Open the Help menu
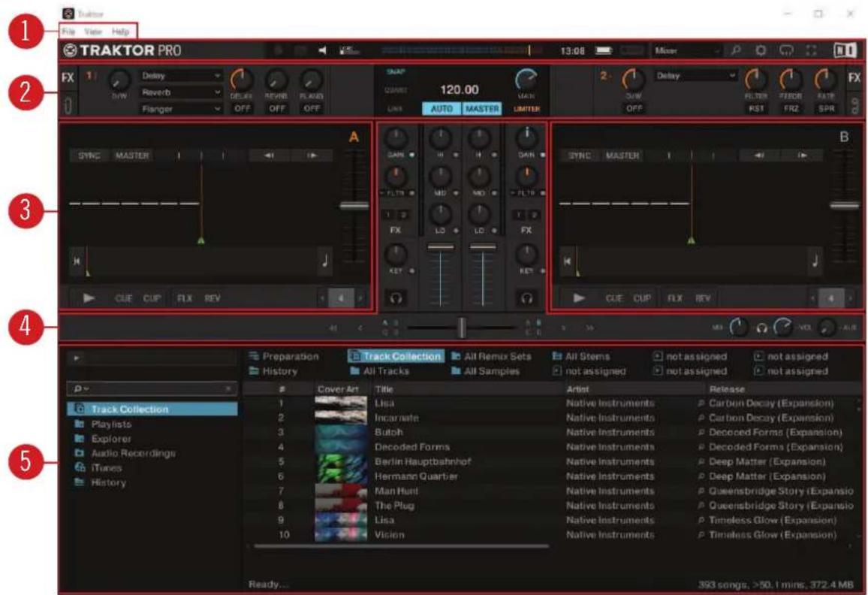Viewport: 868px width, 595px height. 121,32
